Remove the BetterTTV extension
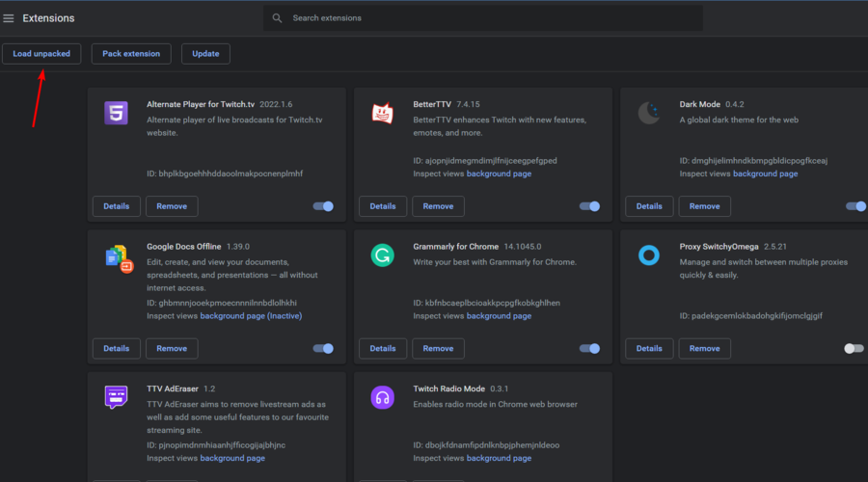This screenshot has width=868, height=482. (x=438, y=206)
